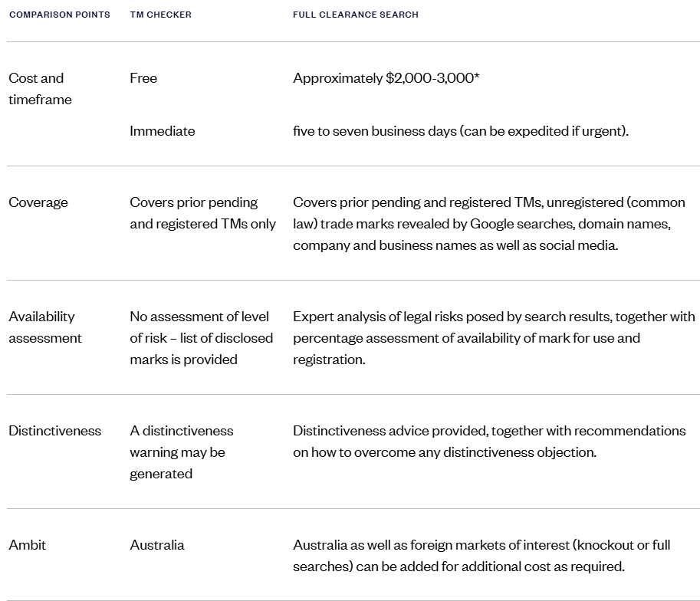Select the 'Ambit' row label
Screen dimensions: 700x601
point(27,545)
